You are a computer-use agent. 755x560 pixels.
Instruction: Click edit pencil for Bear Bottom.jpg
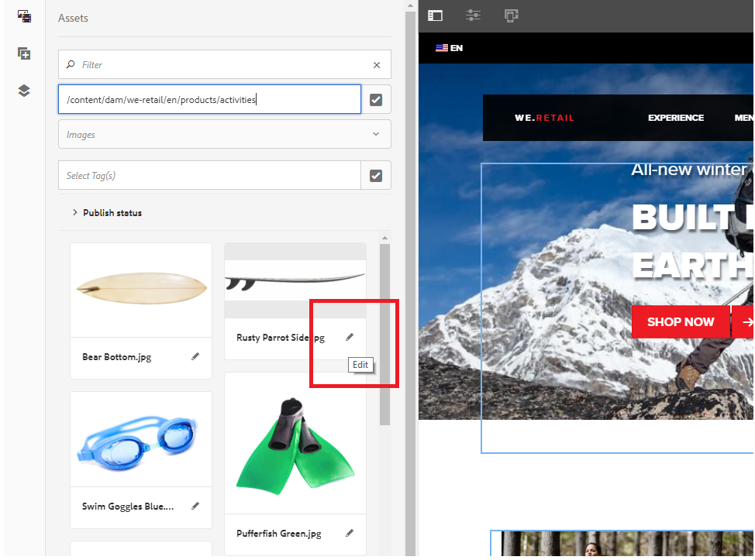coord(195,356)
